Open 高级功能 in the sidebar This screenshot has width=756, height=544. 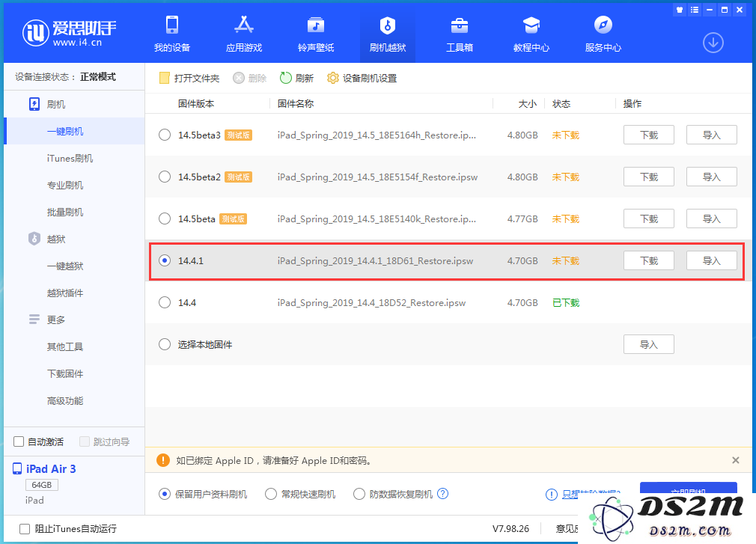[x=65, y=401]
